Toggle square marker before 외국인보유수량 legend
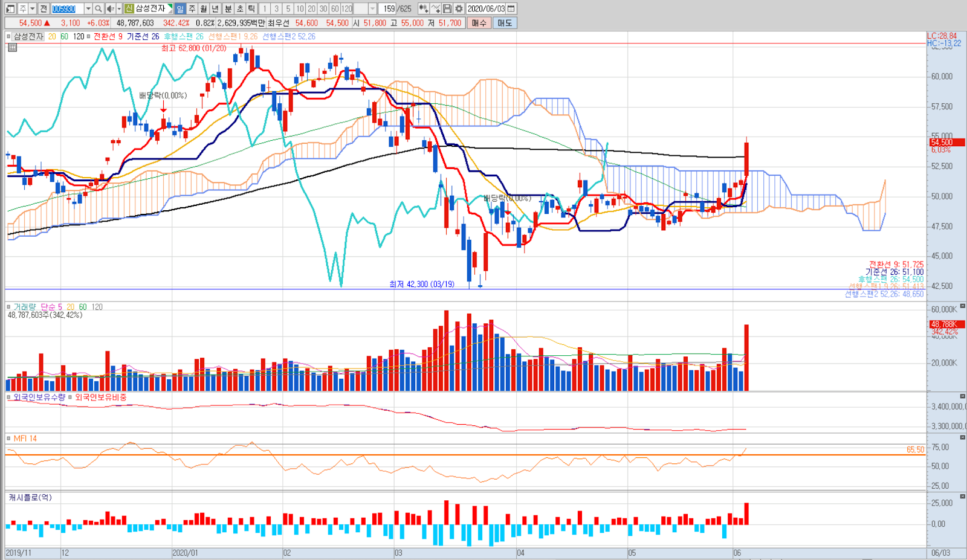This screenshot has width=967, height=560. (8, 397)
